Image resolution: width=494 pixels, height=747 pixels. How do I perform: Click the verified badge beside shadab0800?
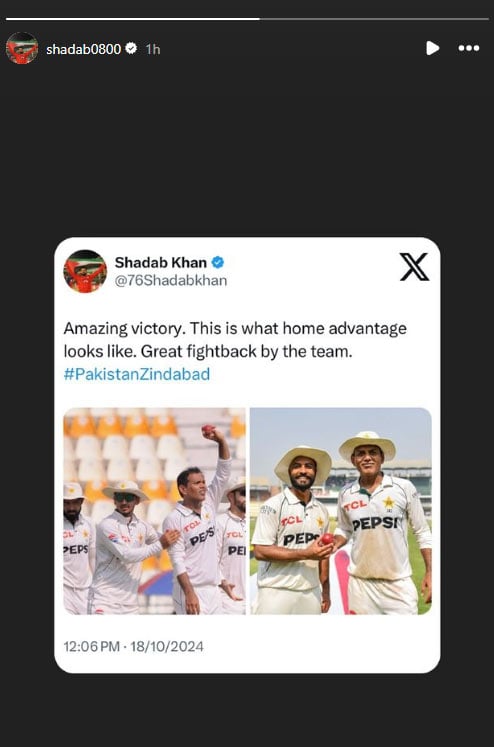(x=131, y=48)
